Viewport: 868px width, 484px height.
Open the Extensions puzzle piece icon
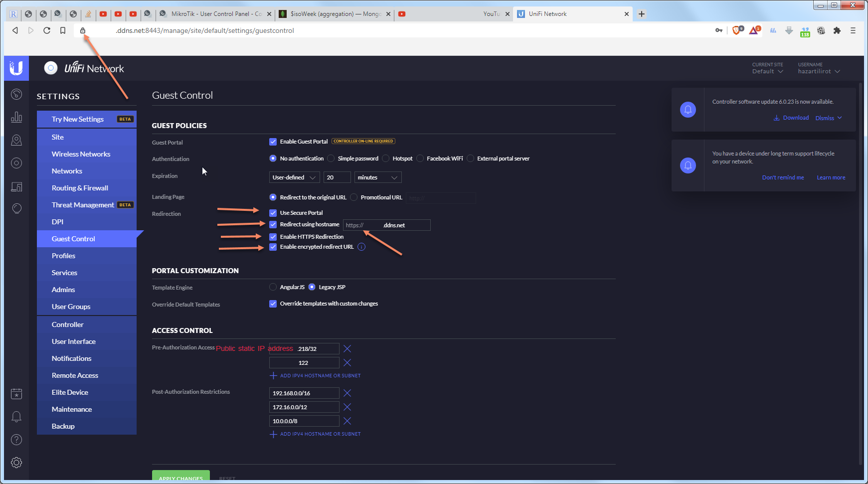(837, 30)
